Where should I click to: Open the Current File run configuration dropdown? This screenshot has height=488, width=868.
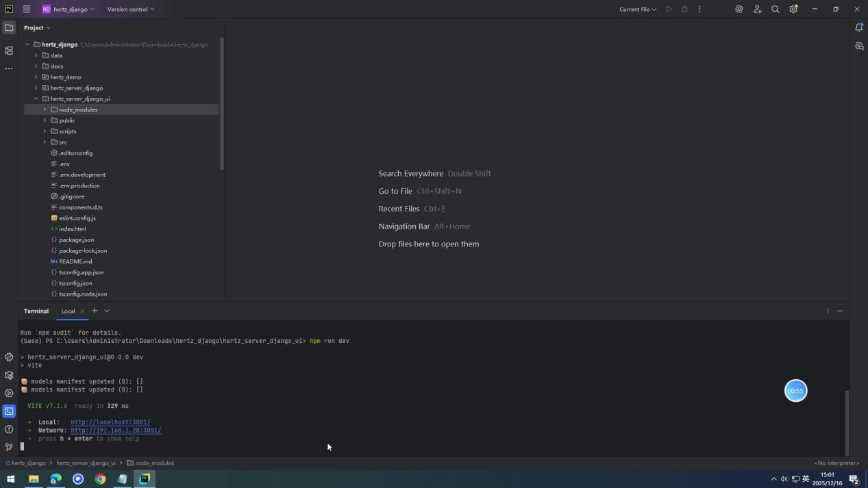636,9
